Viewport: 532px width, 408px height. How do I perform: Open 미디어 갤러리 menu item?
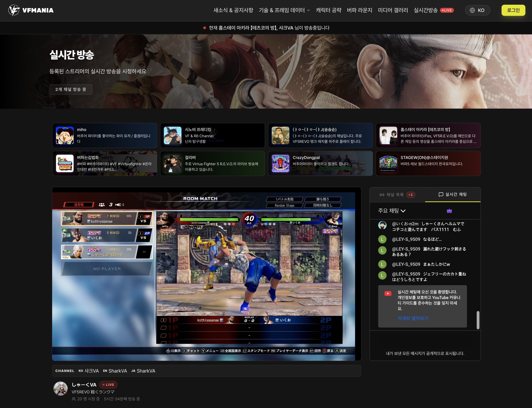(x=393, y=10)
